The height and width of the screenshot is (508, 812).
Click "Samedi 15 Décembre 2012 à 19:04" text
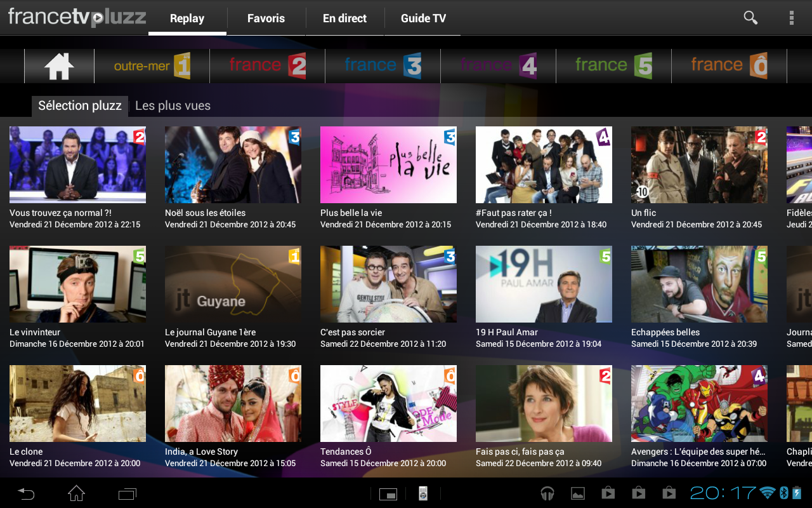coord(539,344)
